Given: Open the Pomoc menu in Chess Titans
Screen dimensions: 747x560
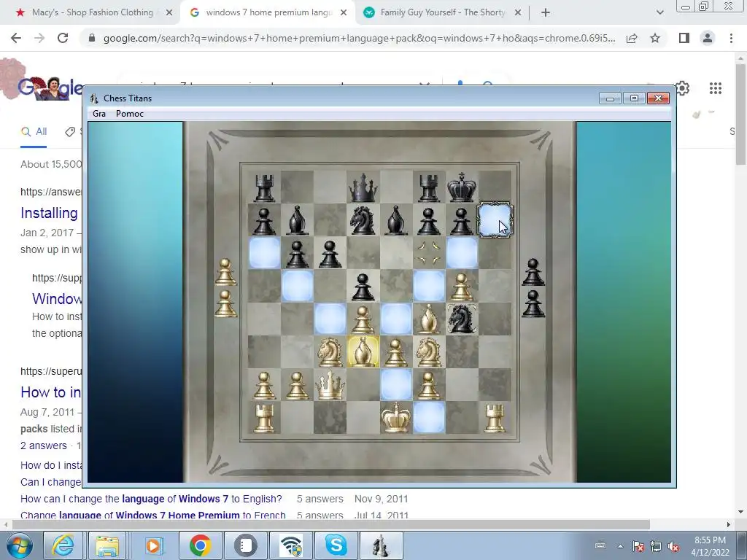Looking at the screenshot, I should (x=130, y=113).
